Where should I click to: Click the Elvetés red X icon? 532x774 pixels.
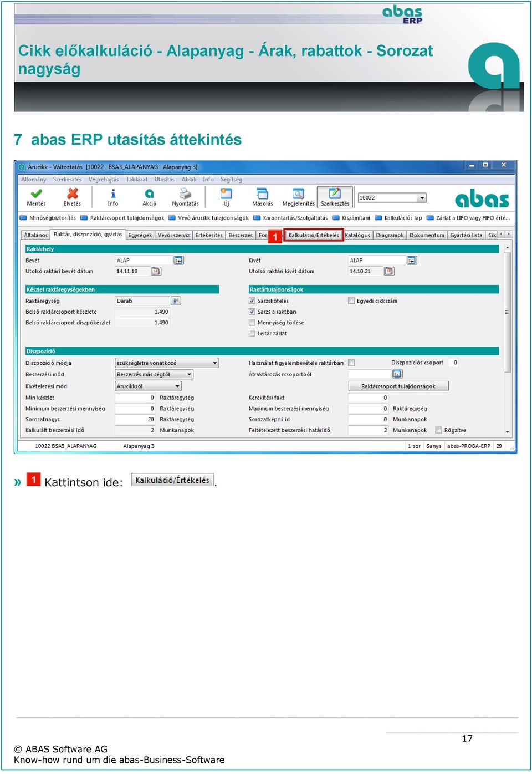(x=73, y=193)
